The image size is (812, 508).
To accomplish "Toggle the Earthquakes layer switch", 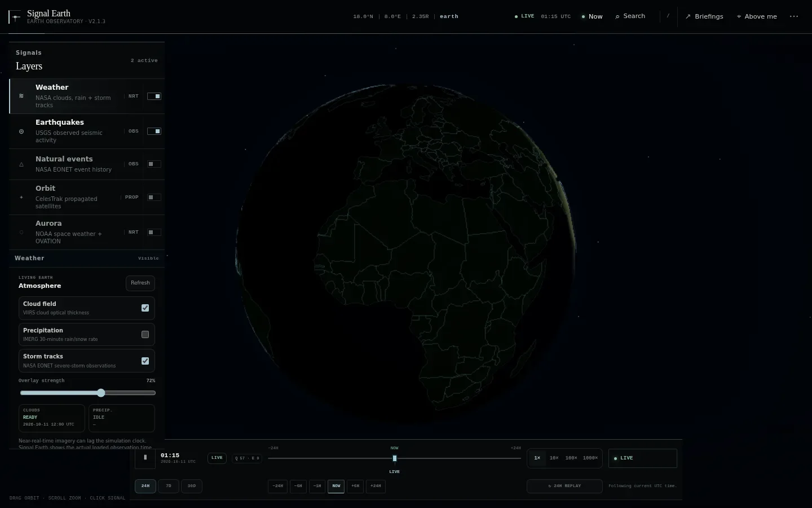I will coord(154,131).
